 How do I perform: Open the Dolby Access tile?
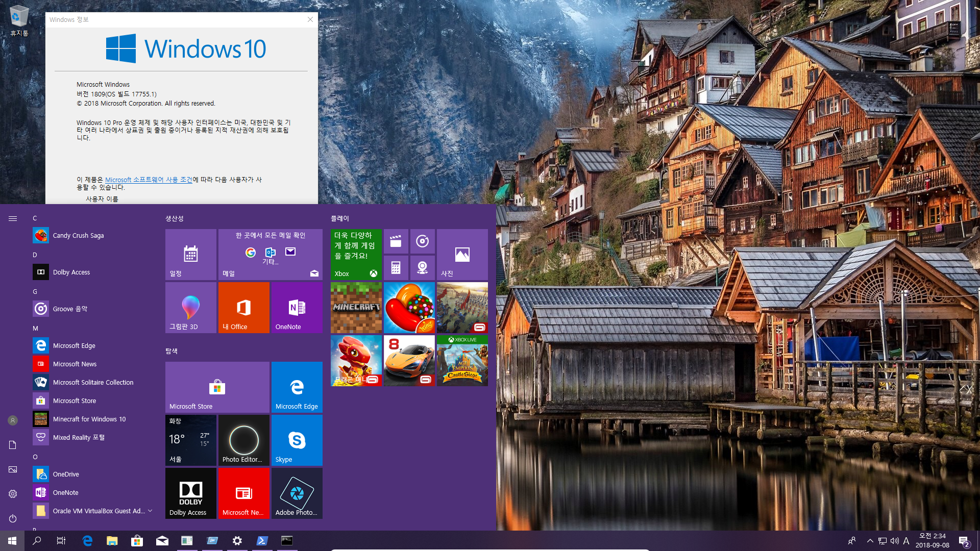pyautogui.click(x=191, y=493)
